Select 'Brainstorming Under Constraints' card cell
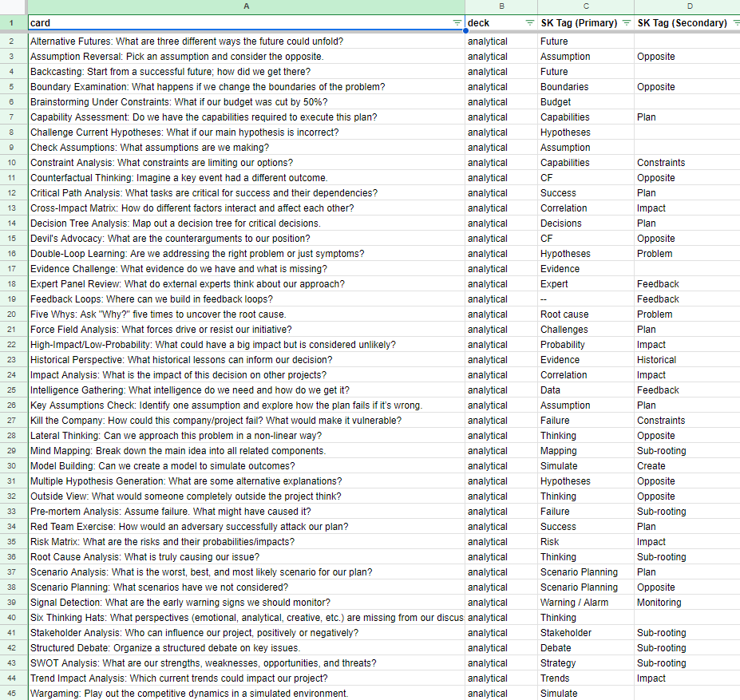 click(x=247, y=102)
